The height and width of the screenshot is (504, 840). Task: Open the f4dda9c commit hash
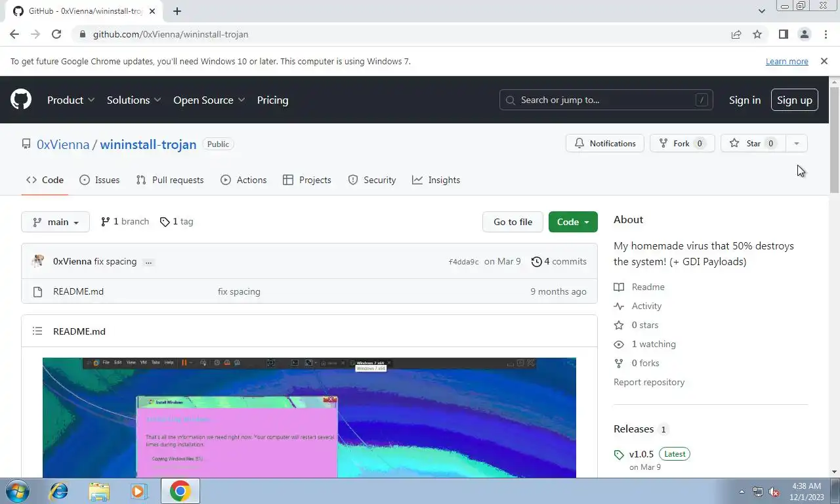pyautogui.click(x=463, y=262)
